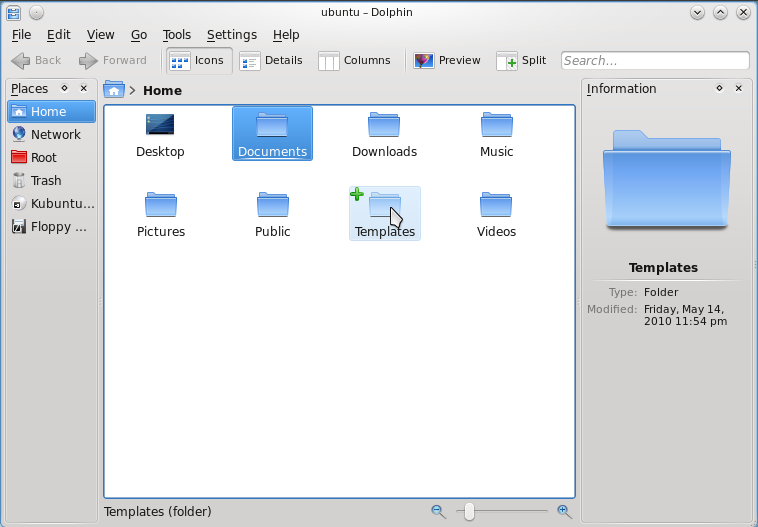758x527 pixels.
Task: Select Trash in Places panel
Action: coord(46,181)
